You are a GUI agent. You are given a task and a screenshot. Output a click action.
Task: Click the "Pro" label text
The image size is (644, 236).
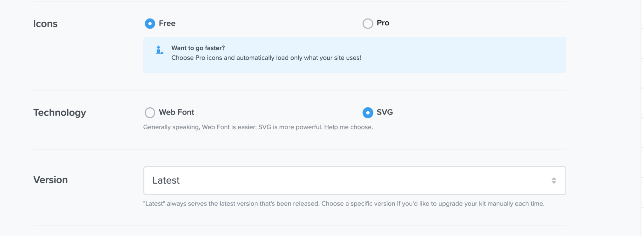pyautogui.click(x=383, y=23)
